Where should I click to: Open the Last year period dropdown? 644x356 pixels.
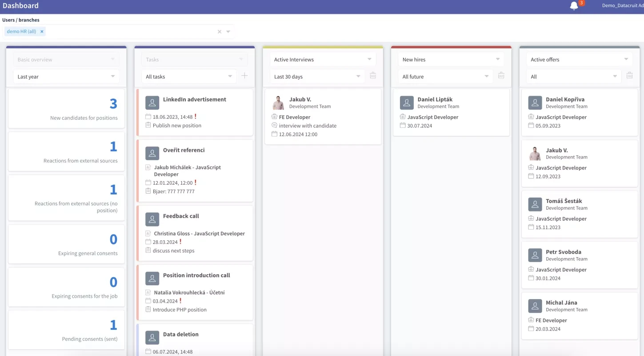tap(66, 77)
